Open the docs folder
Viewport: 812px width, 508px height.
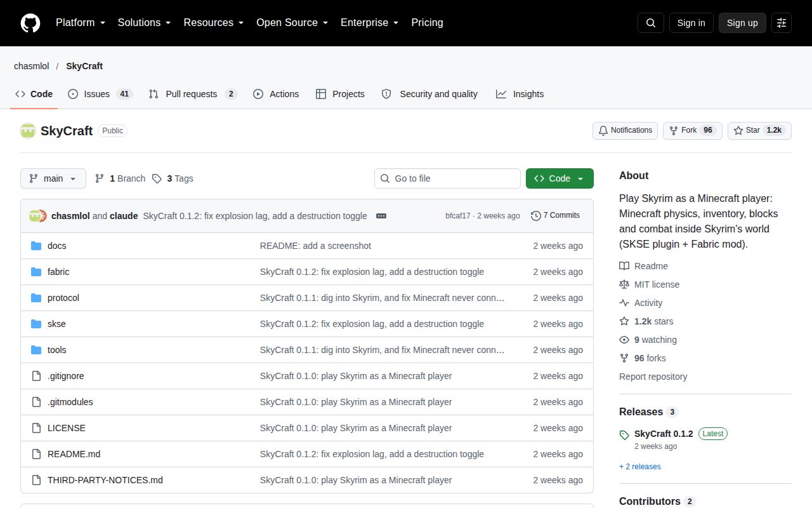[56, 246]
